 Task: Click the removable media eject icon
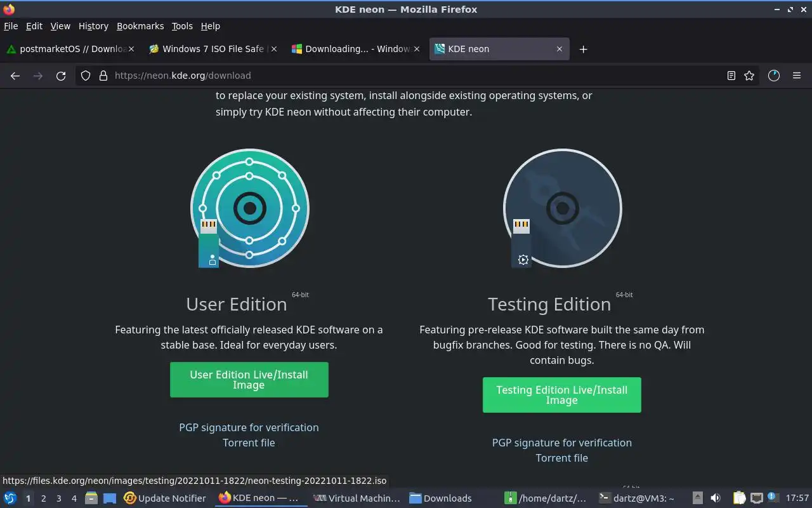697,498
